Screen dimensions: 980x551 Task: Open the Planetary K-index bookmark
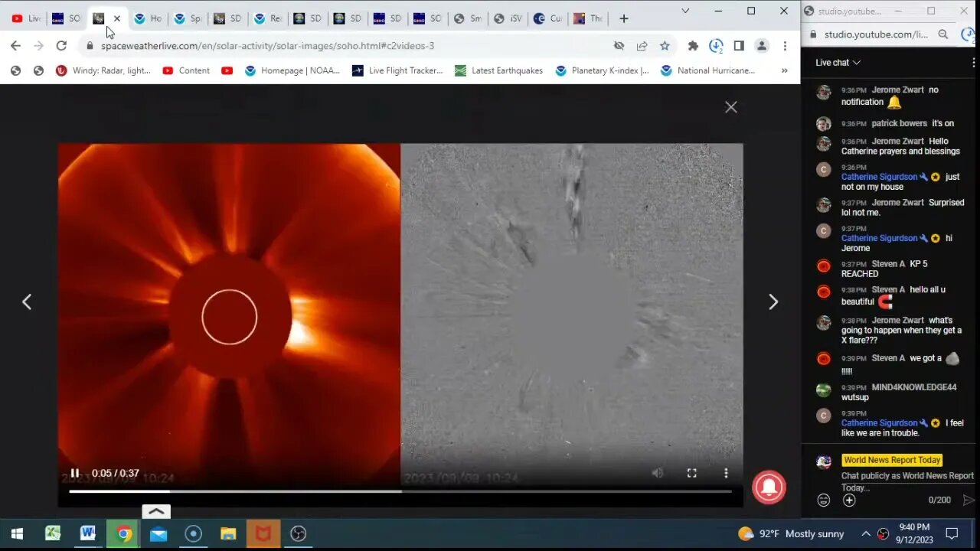[x=603, y=70]
